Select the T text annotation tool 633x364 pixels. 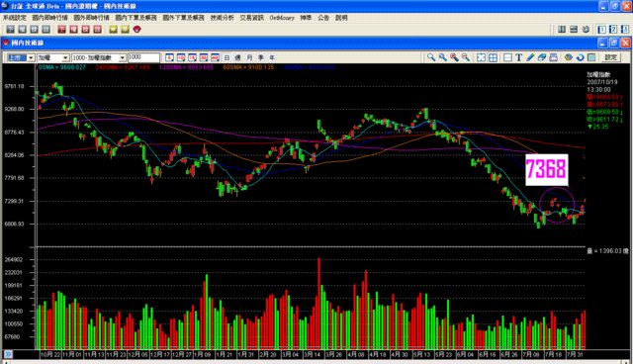point(518,57)
